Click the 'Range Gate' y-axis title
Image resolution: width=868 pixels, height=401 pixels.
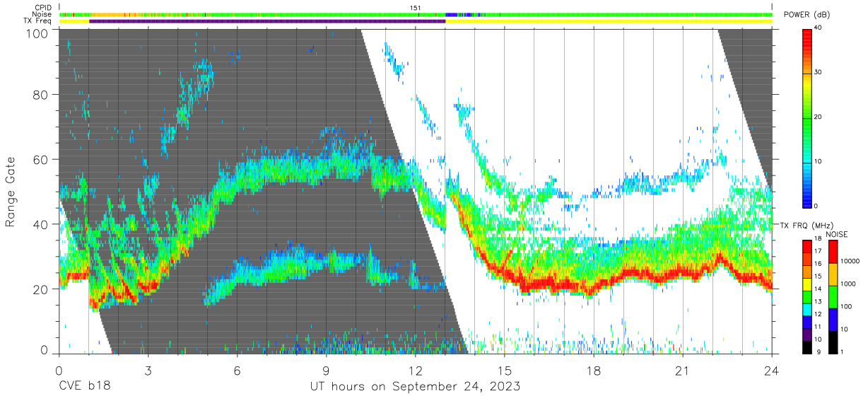11,192
